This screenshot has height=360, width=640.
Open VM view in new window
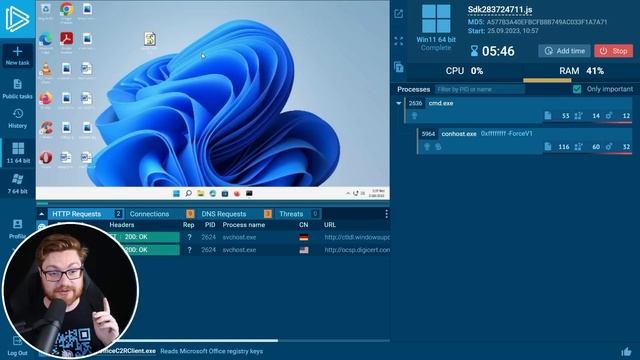(399, 14)
